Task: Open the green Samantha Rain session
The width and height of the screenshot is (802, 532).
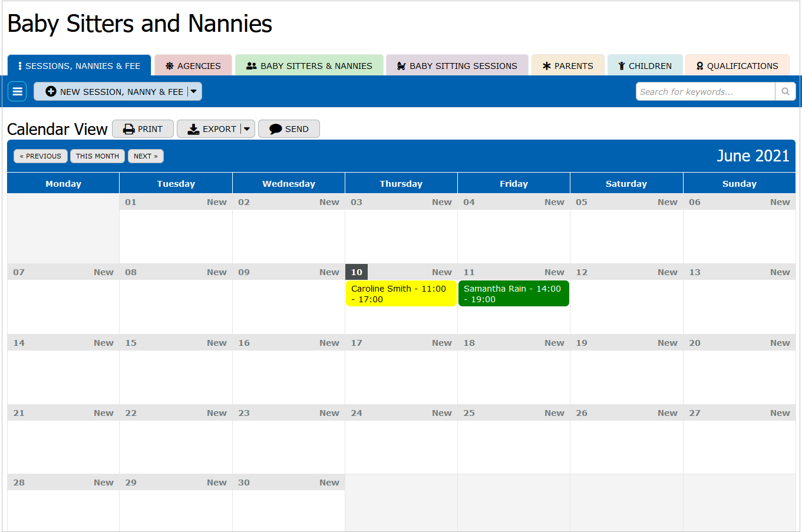Action: [x=513, y=294]
